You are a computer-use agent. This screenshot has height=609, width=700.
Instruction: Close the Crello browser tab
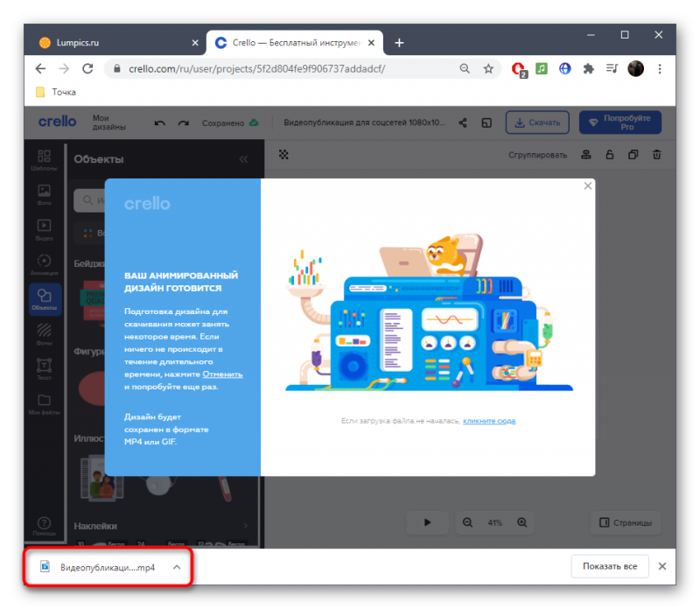point(371,43)
